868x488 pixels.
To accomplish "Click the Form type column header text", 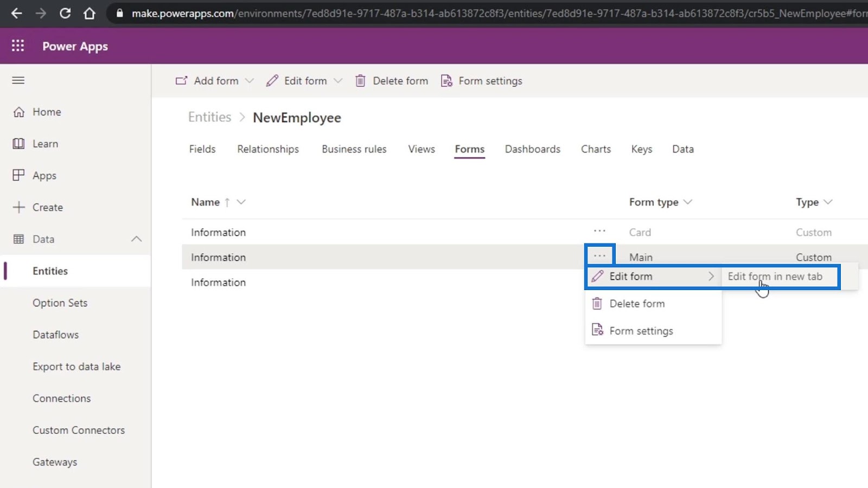I will coord(654,202).
